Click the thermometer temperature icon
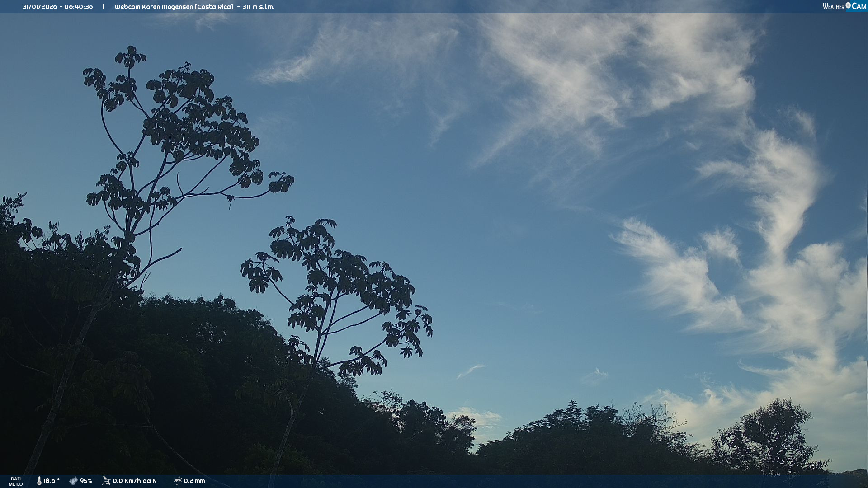 [39, 481]
